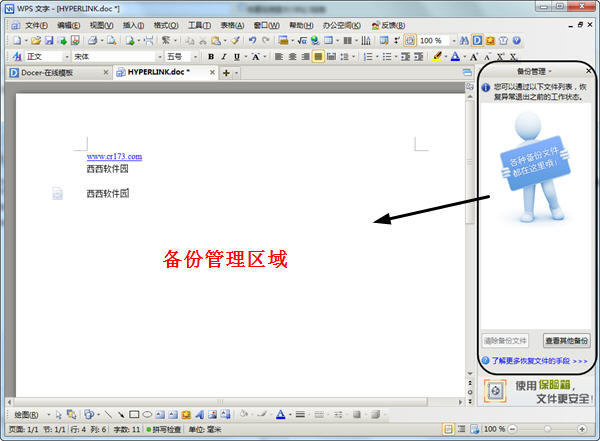
Task: Click the vertical scrollbar down arrow
Action: (x=470, y=373)
